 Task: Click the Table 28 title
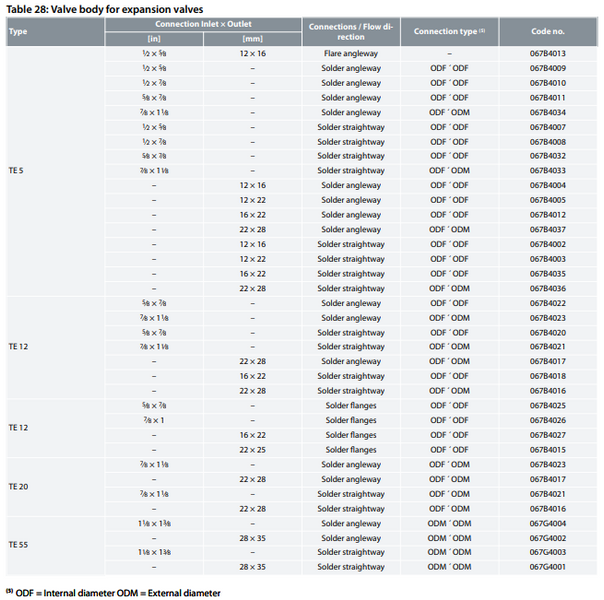click(x=105, y=9)
